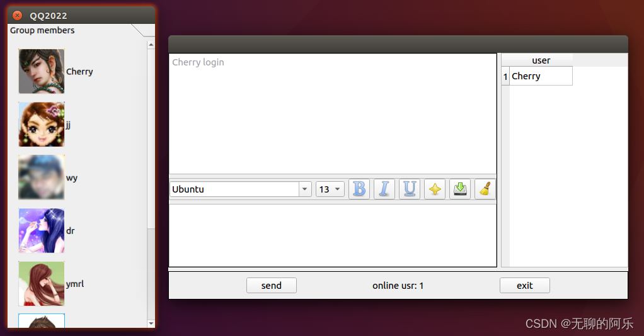Screen dimensions: 644x336
Task: Select wy's blurred avatar in the list
Action: (x=42, y=177)
